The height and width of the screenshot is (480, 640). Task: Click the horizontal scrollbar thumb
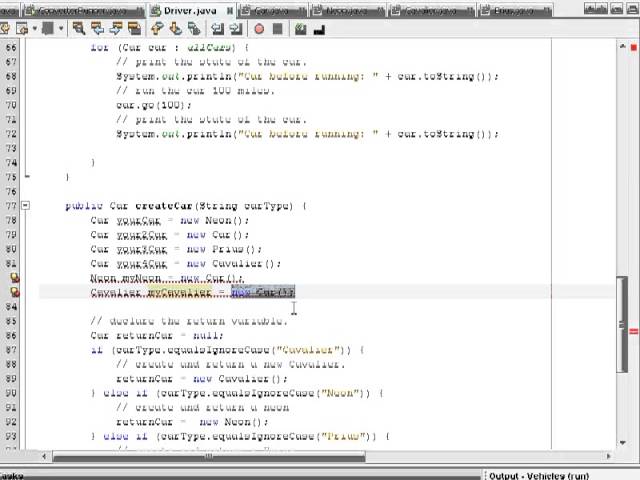209,457
